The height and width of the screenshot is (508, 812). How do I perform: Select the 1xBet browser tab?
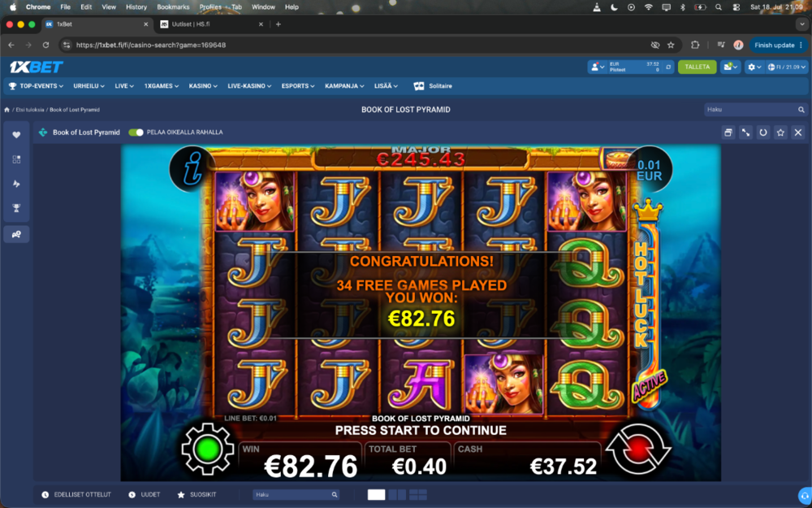pos(96,24)
